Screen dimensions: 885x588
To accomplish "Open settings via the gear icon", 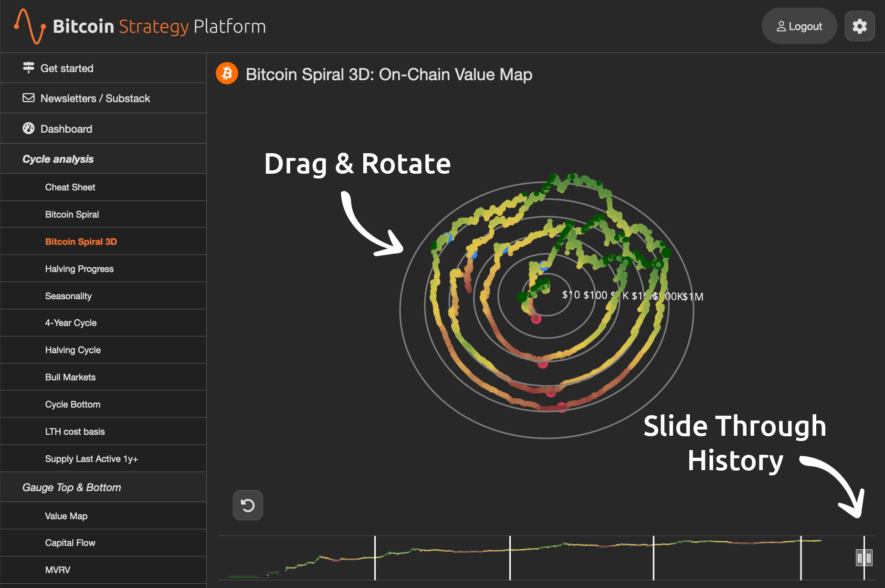I will point(860,26).
